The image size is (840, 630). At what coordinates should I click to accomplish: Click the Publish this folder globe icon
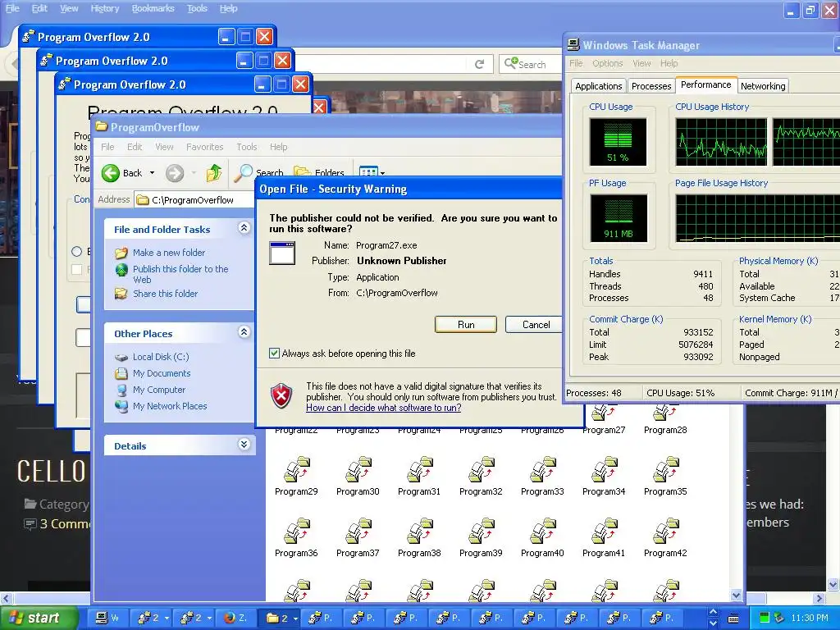tap(121, 269)
